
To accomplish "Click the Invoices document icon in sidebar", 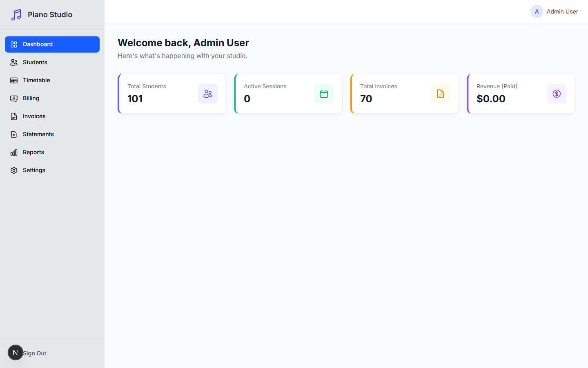I will pos(14,116).
